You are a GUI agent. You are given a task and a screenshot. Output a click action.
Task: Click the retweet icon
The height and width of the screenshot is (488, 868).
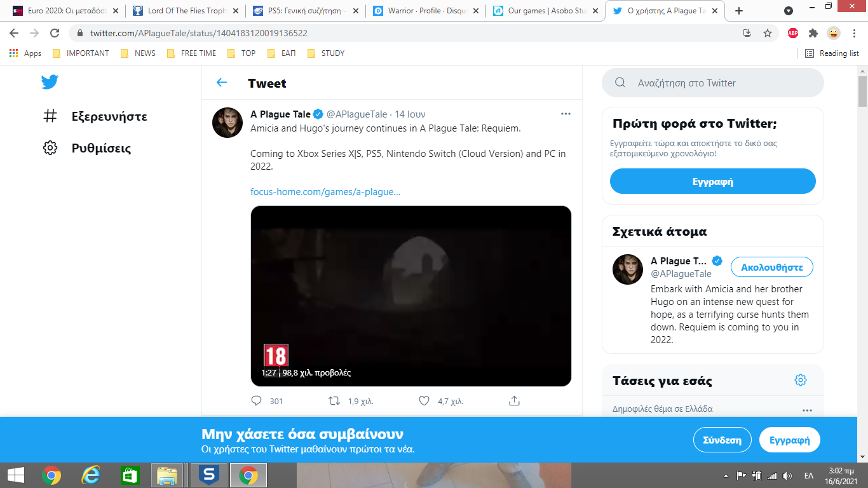point(334,401)
